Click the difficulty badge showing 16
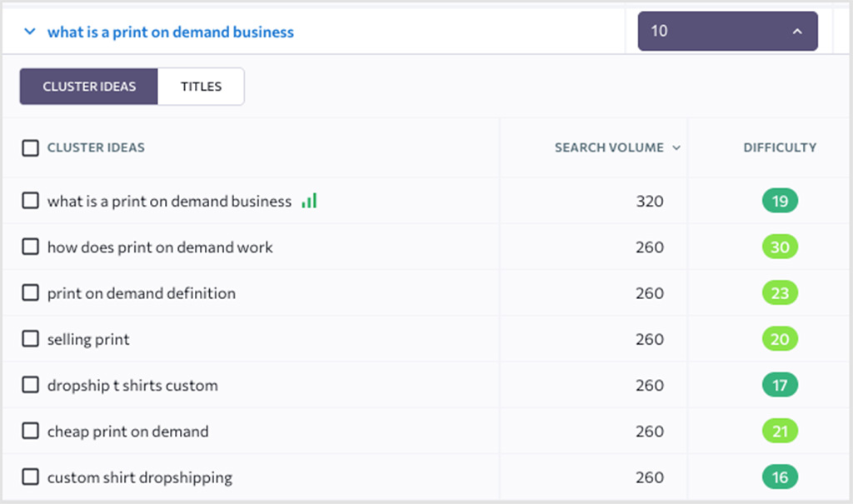Screen dimensions: 853x504 click(780, 477)
